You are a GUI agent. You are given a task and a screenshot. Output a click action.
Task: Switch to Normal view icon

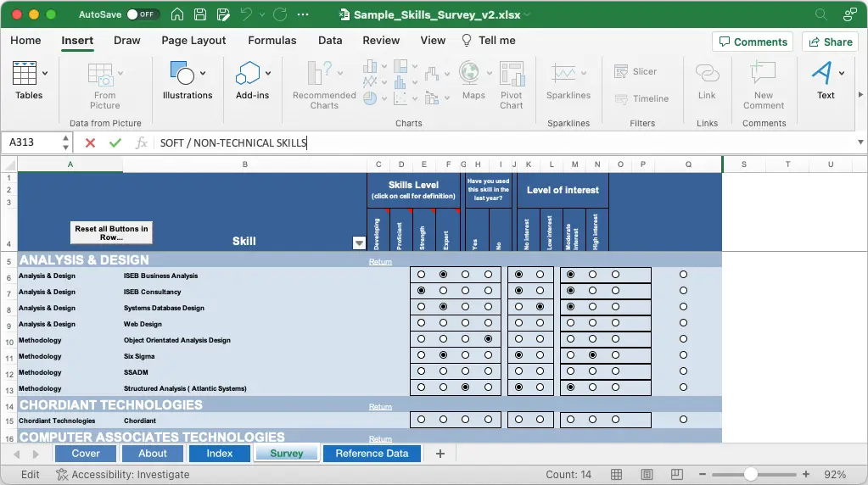(616, 475)
